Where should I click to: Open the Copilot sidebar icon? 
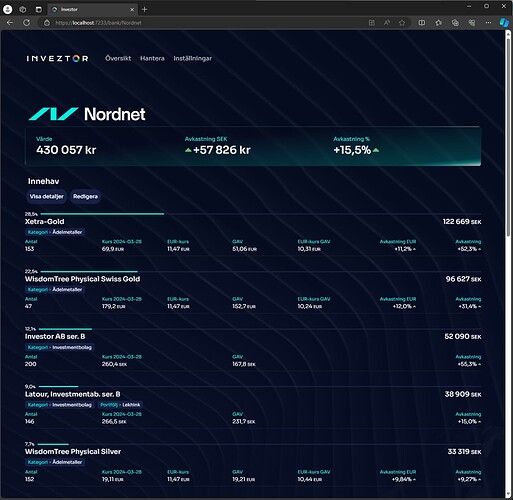(x=504, y=23)
